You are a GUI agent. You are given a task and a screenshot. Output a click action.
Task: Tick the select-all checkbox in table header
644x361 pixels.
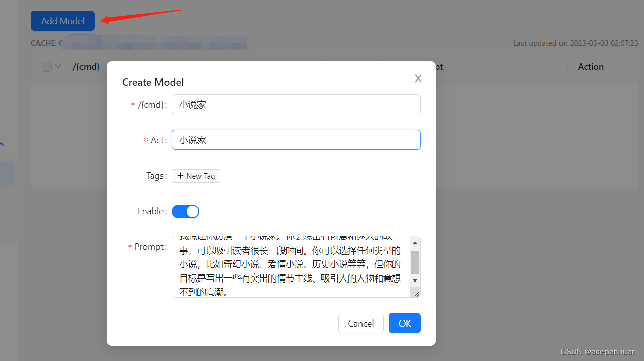47,66
